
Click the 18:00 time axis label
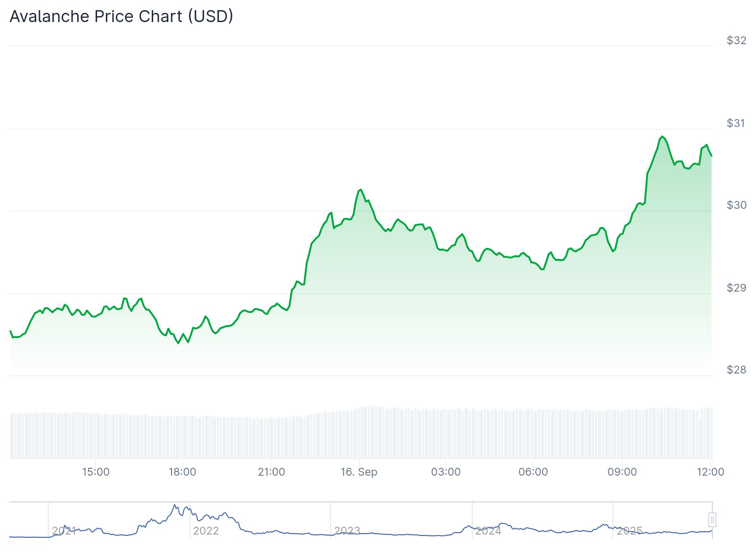[183, 472]
